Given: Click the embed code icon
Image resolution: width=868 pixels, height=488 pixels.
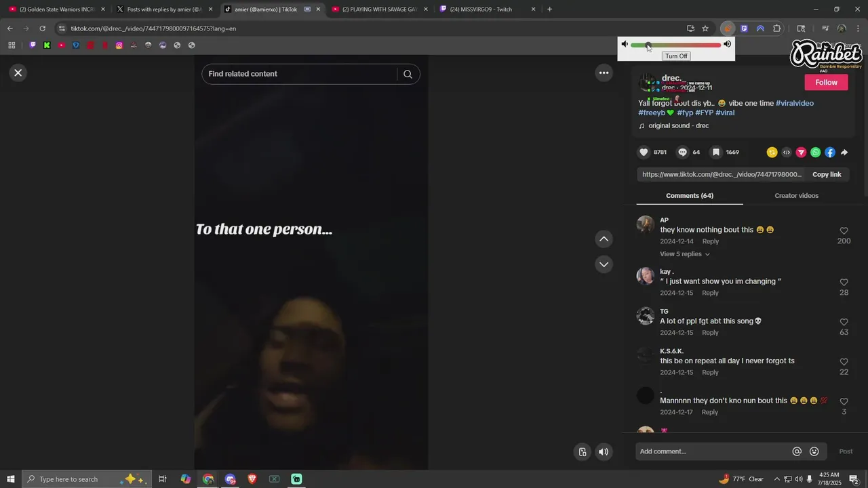Looking at the screenshot, I should 787,152.
